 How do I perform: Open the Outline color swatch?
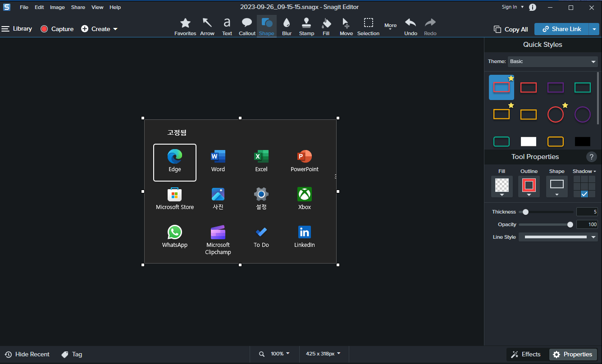(x=529, y=187)
